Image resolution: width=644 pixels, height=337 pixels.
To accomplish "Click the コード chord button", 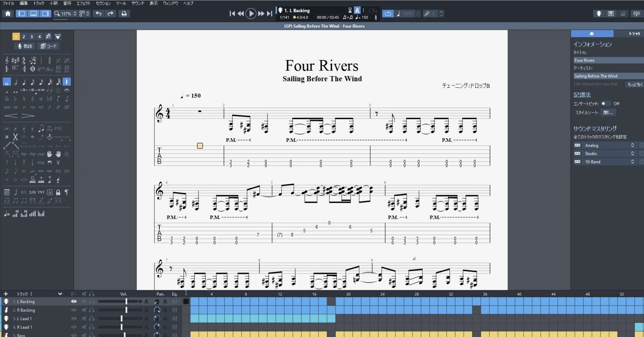I will tap(48, 46).
